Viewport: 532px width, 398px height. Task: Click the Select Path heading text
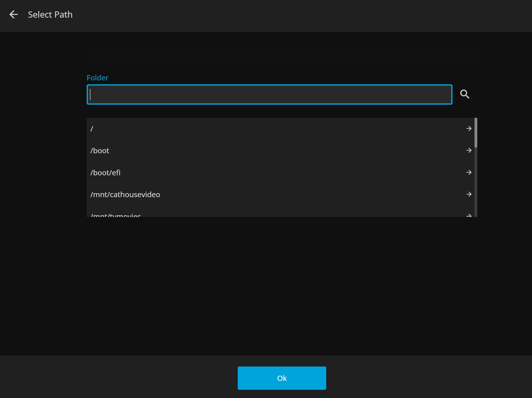click(x=50, y=15)
